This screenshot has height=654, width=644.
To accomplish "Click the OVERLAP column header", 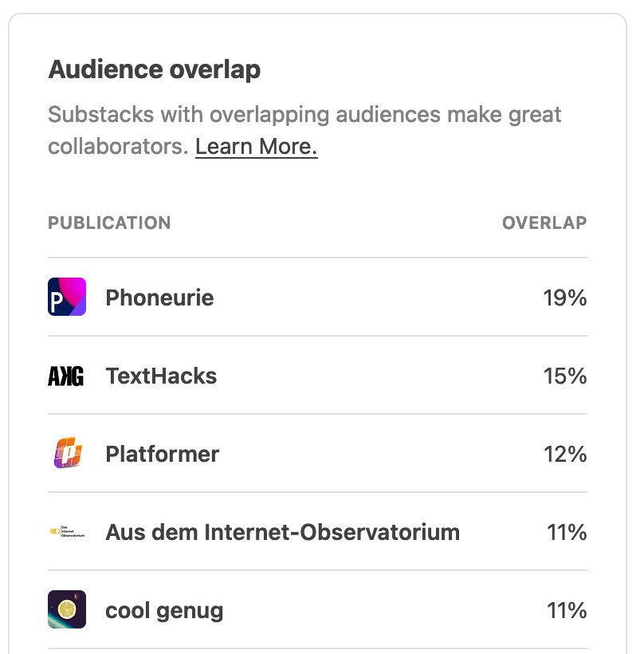I will (544, 223).
